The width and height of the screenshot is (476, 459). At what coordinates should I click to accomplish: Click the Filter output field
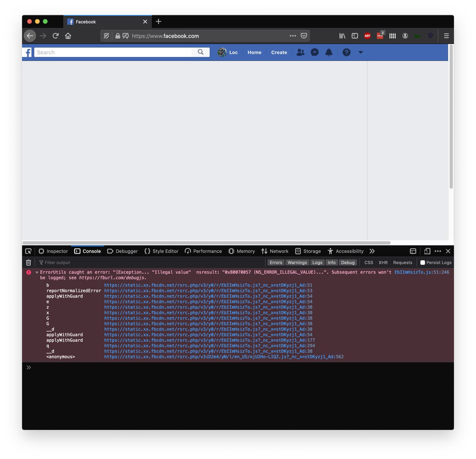pyautogui.click(x=151, y=262)
